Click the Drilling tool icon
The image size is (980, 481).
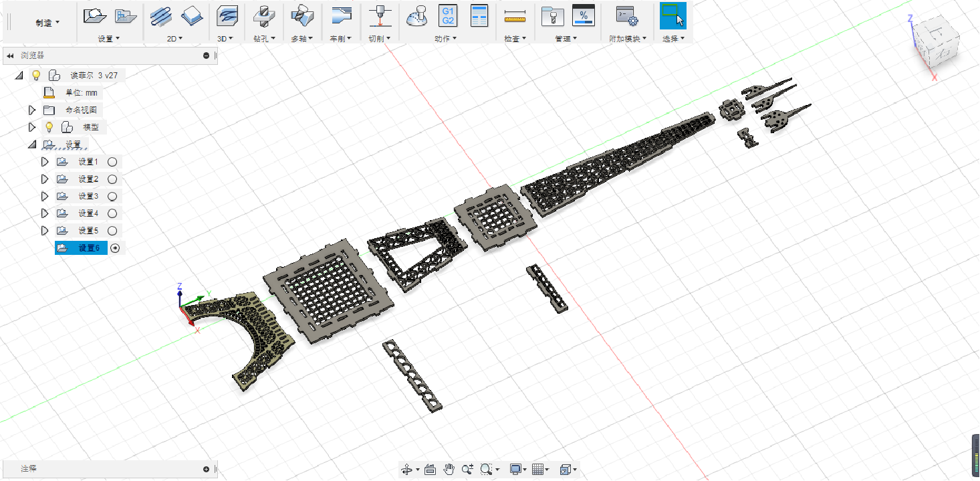point(263,15)
